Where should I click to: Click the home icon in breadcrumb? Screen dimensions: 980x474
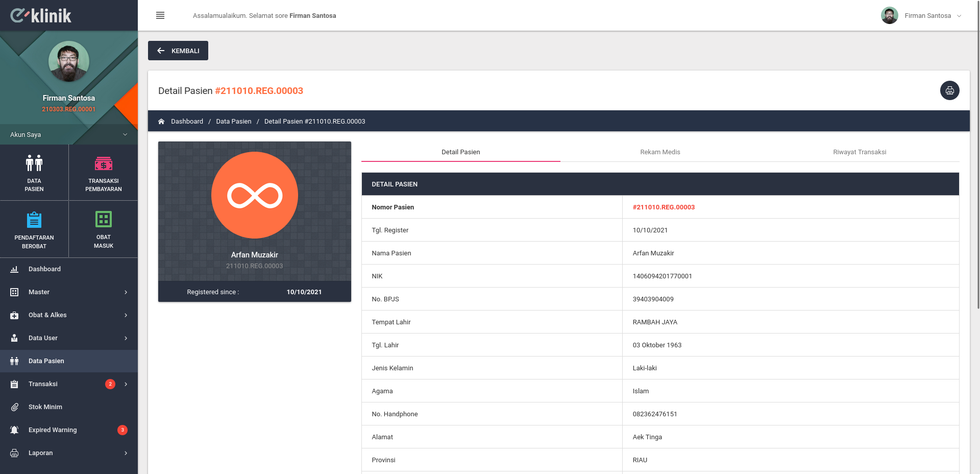[x=161, y=122]
